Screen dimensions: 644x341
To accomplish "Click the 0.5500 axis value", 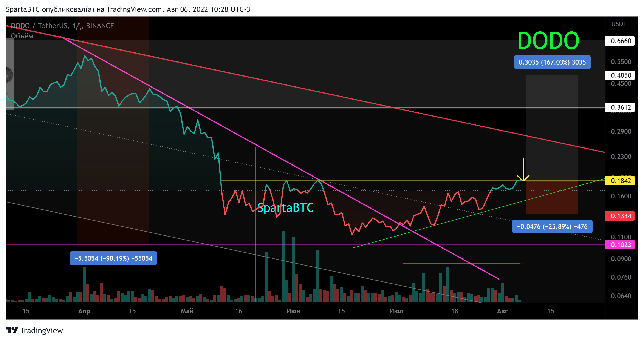I will (621, 62).
